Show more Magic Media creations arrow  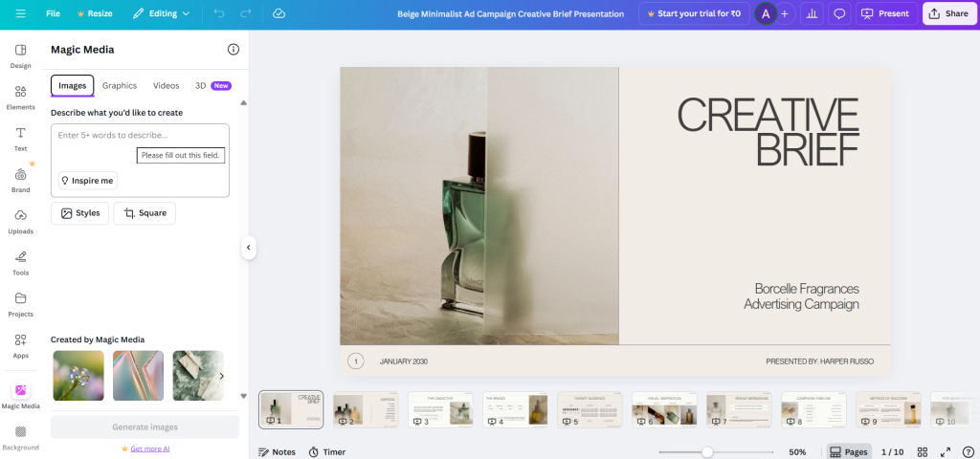point(221,376)
